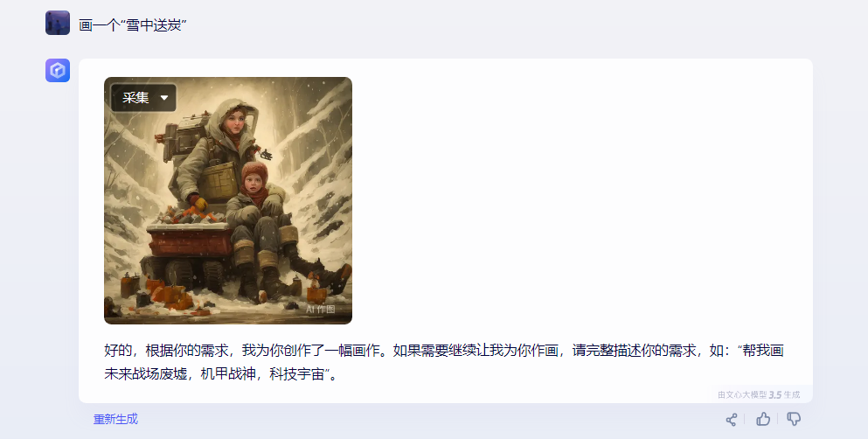Click the 3.5 version number

(775, 394)
